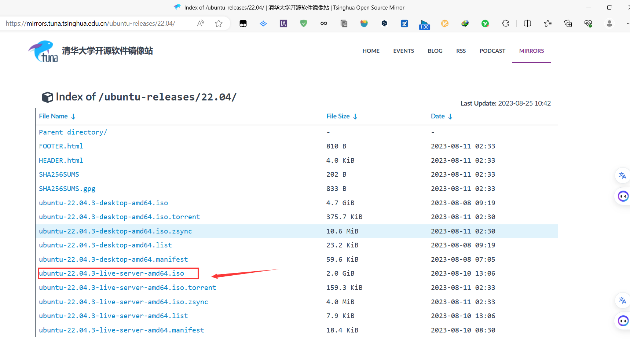Download ubuntu-22.04.3-desktop-amd64.iso.torrent
Viewport: 630px width, 364px height.
[x=120, y=217]
